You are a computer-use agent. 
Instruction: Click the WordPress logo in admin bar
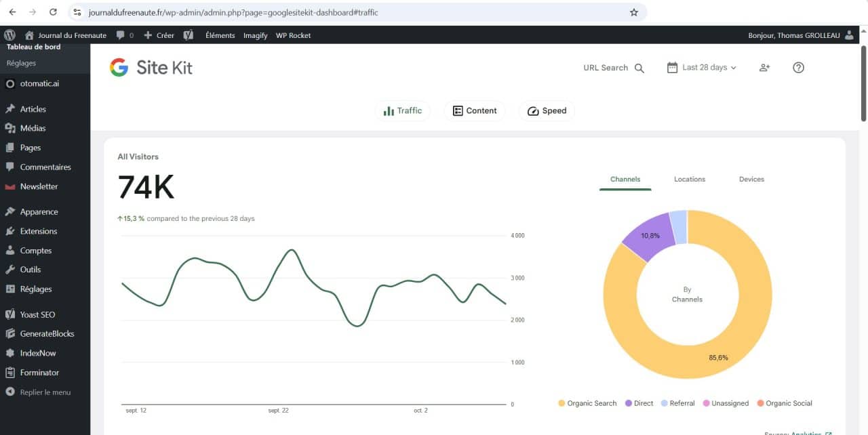pos(9,35)
